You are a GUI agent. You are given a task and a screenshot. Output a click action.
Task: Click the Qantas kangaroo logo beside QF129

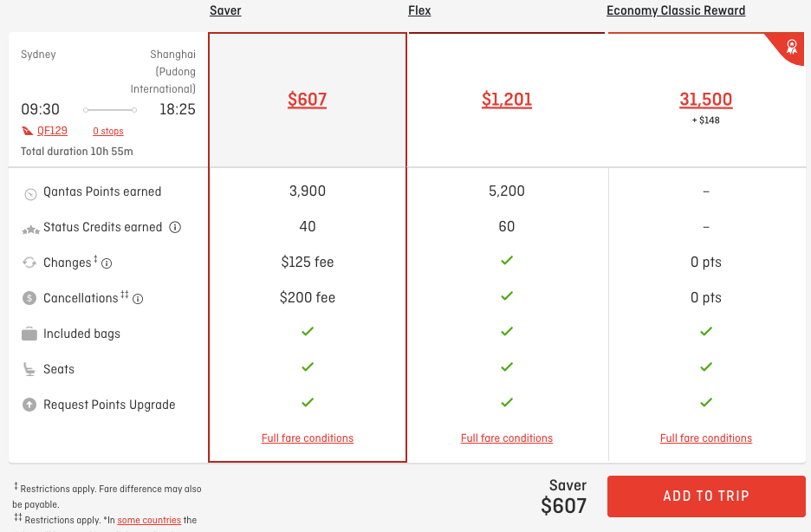click(x=28, y=131)
